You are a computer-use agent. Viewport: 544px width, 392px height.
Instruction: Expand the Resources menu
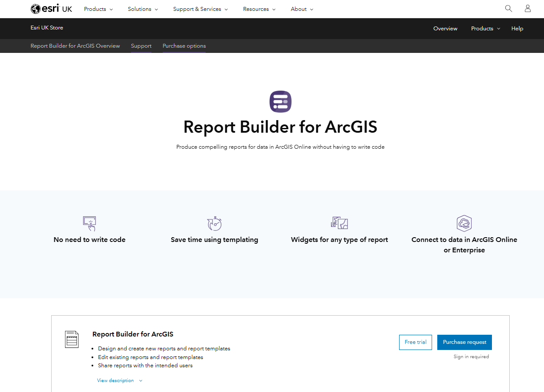pos(259,9)
